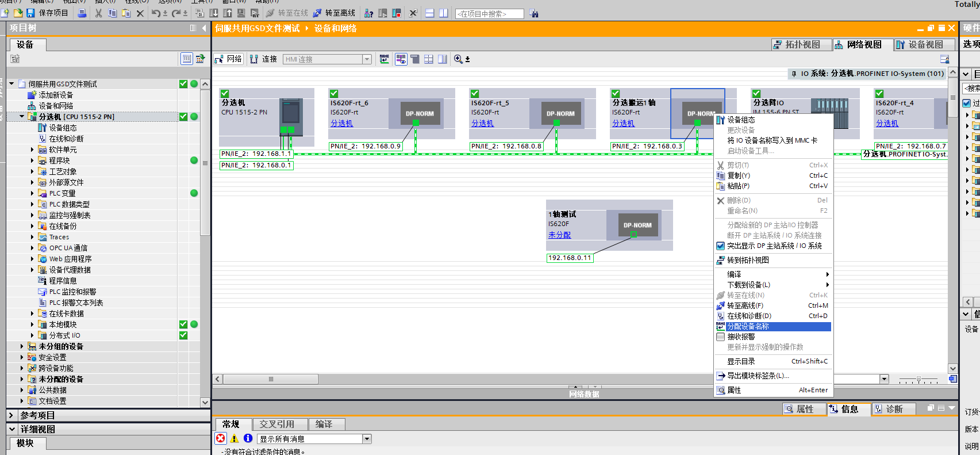Click the undo arrow icon
The width and height of the screenshot is (980, 455).
tap(156, 13)
